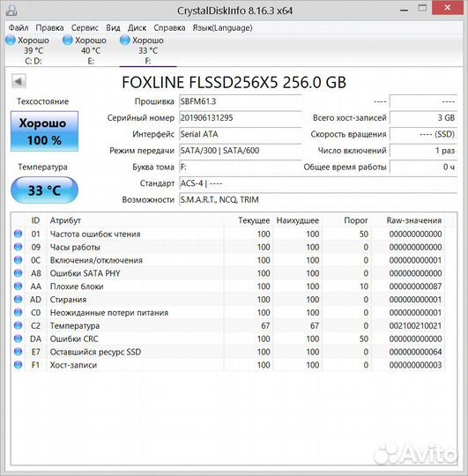Click status circle of attribute DA
The height and width of the screenshot is (476, 468).
pos(19,338)
